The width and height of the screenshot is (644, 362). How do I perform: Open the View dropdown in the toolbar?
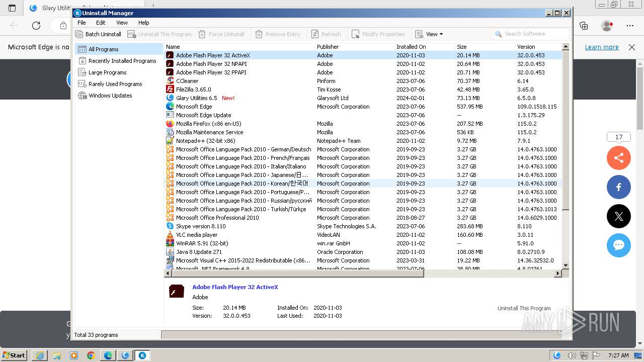tap(429, 34)
